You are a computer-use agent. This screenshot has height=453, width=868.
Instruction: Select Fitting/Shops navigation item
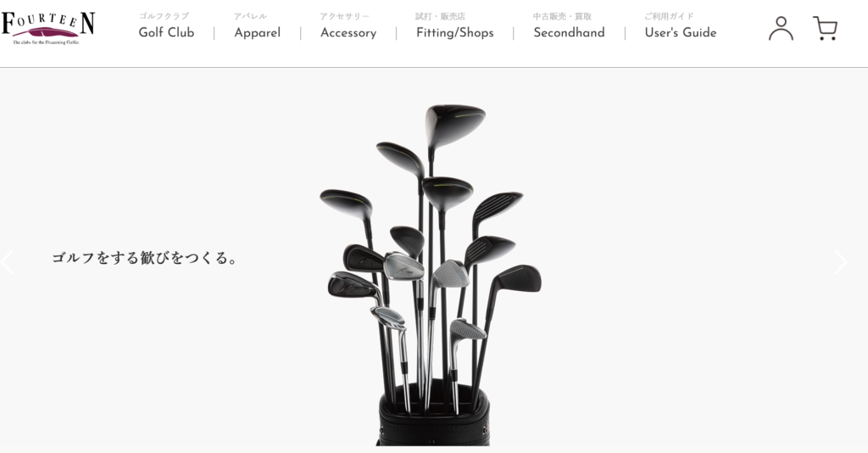(454, 33)
